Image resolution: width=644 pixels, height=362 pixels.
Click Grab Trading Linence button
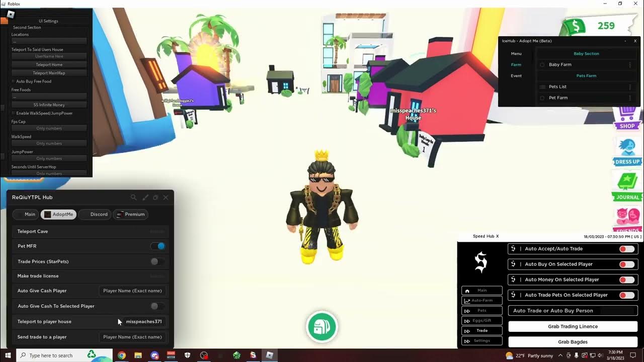[x=573, y=327]
